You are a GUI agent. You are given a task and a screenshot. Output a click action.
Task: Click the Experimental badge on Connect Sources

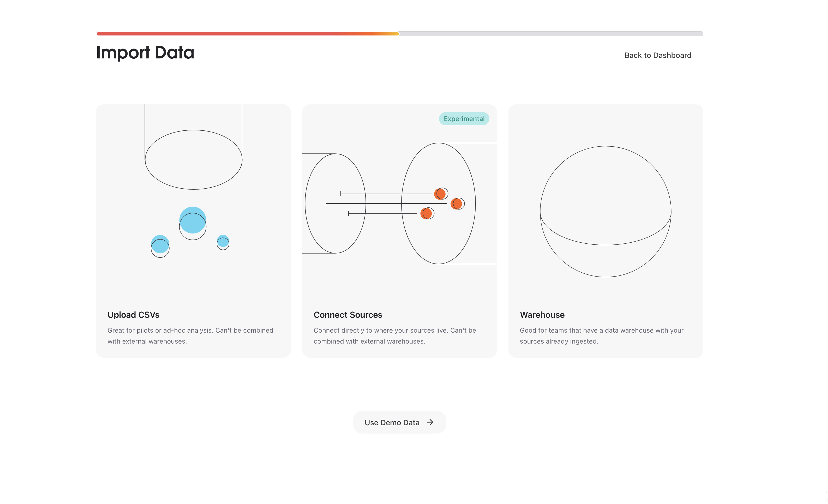point(464,119)
